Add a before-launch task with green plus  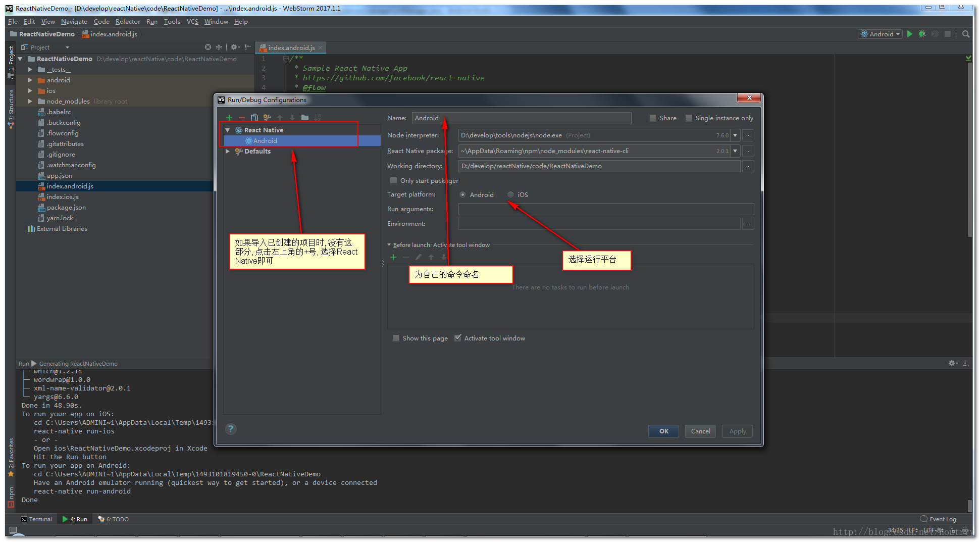coord(393,257)
